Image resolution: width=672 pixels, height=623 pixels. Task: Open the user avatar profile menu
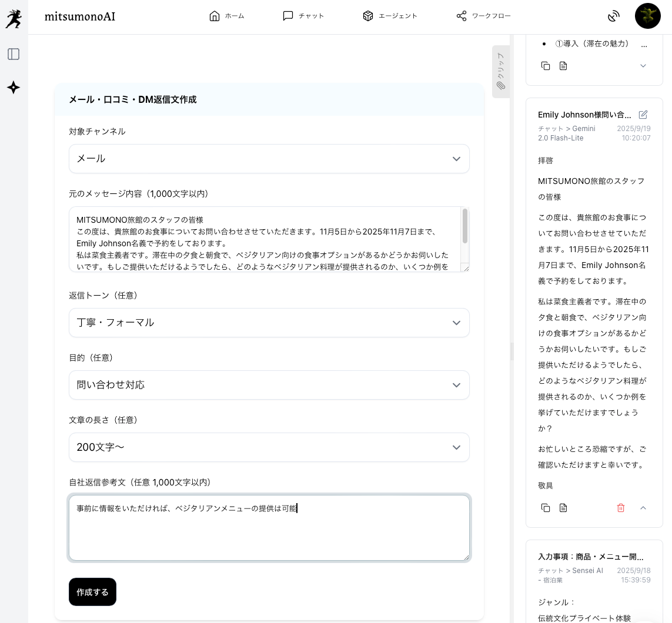pyautogui.click(x=647, y=16)
